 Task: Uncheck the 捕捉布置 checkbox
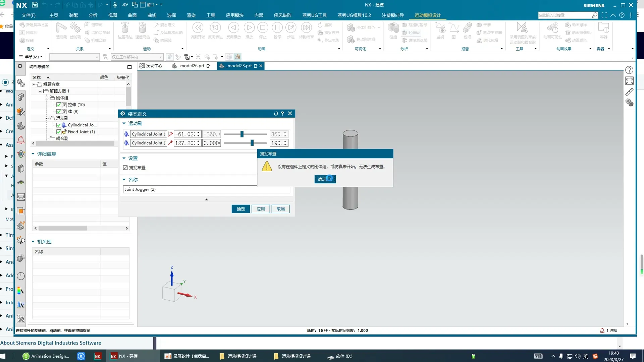point(125,168)
